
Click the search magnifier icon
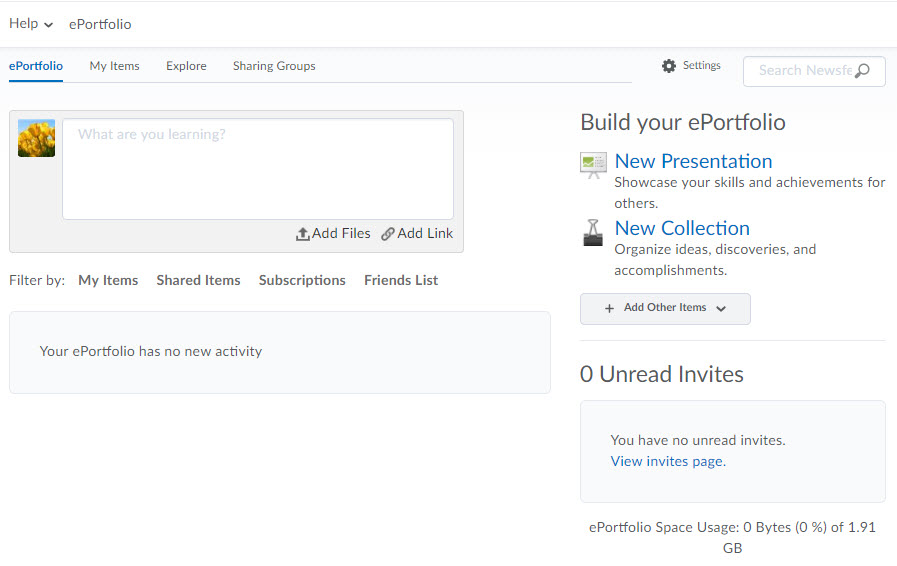point(862,71)
